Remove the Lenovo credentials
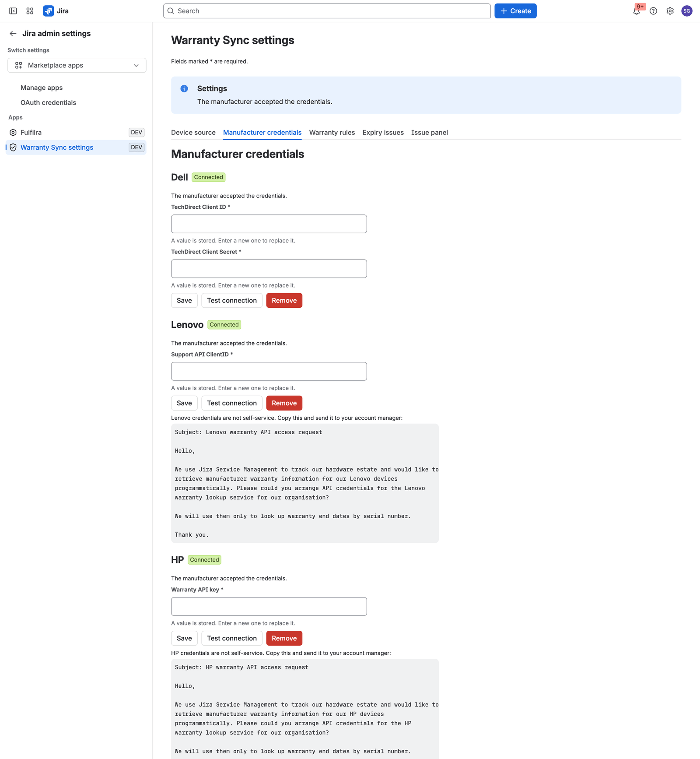Image resolution: width=700 pixels, height=759 pixels. point(284,403)
